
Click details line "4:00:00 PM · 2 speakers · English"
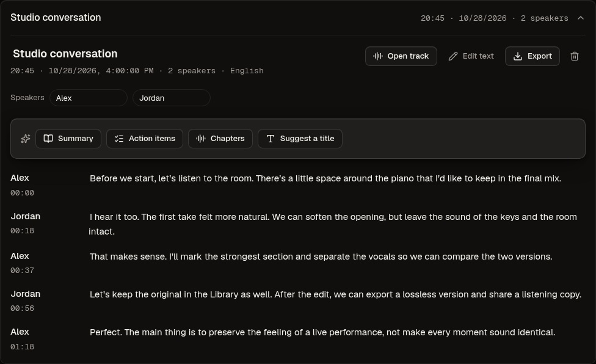pyautogui.click(x=184, y=71)
